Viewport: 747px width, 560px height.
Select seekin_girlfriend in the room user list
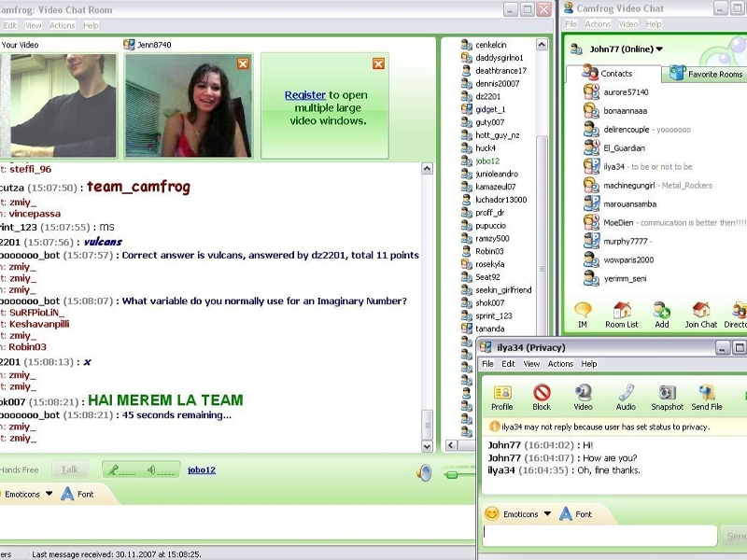click(503, 289)
